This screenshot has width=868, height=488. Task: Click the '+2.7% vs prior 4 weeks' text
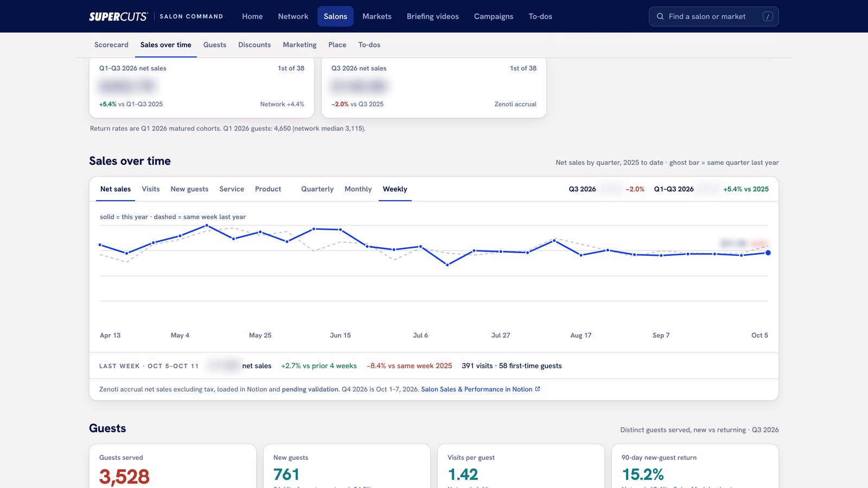pos(319,366)
